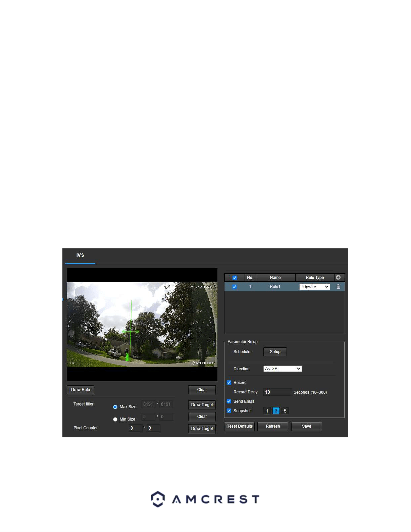Open the Direction A<->B dropdown
Screen dimensions: 411x532
coord(282,369)
